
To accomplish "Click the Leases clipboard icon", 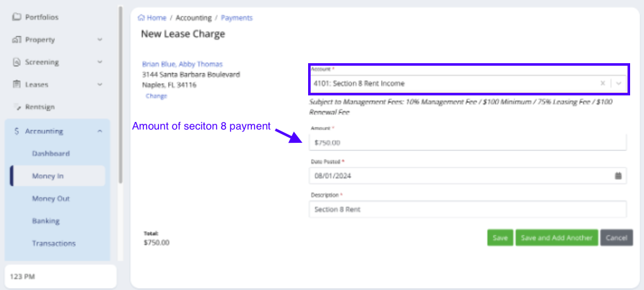I will (x=16, y=85).
